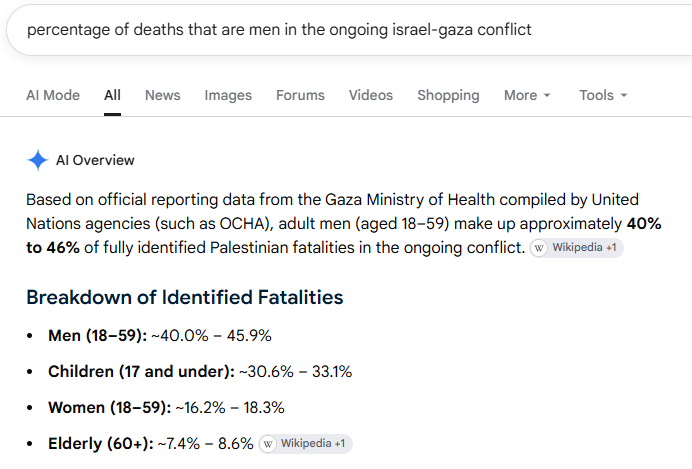
Task: Click the AI Overview label
Action: tap(95, 160)
